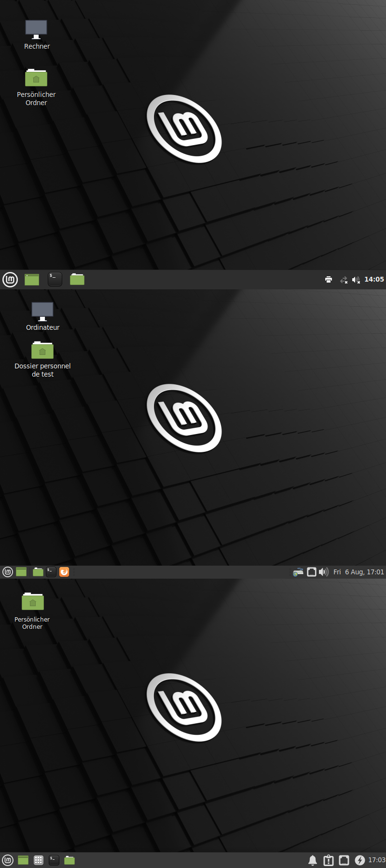Click the 17:03 clock in the panel
The height and width of the screenshot is (868, 386).
(376, 860)
